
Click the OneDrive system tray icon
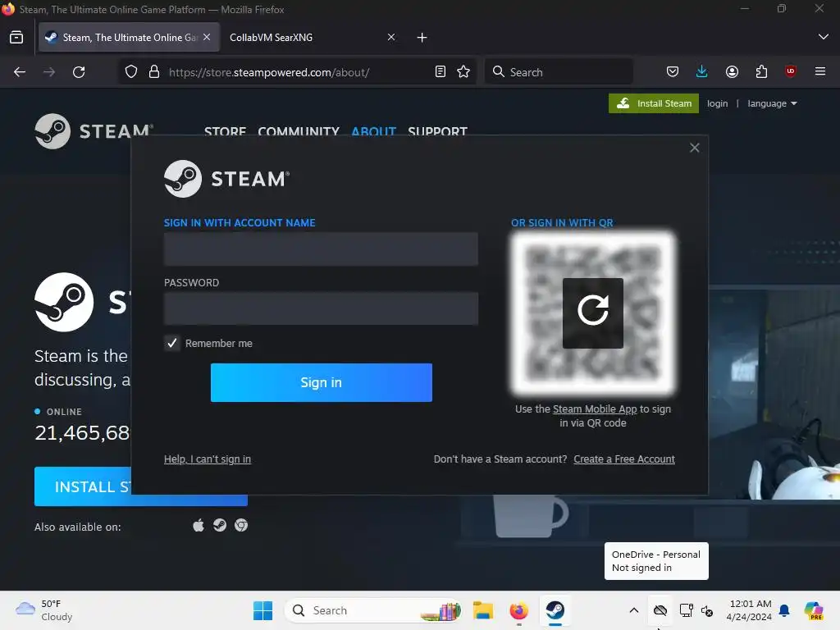(x=660, y=610)
